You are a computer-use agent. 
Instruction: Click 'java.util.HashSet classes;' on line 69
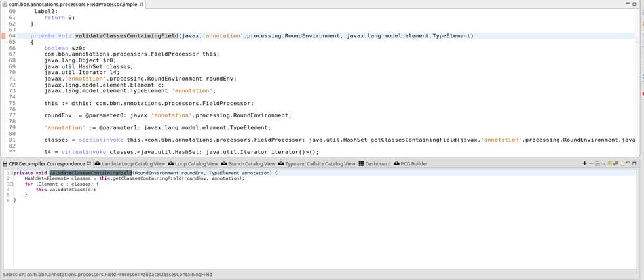[x=88, y=67]
